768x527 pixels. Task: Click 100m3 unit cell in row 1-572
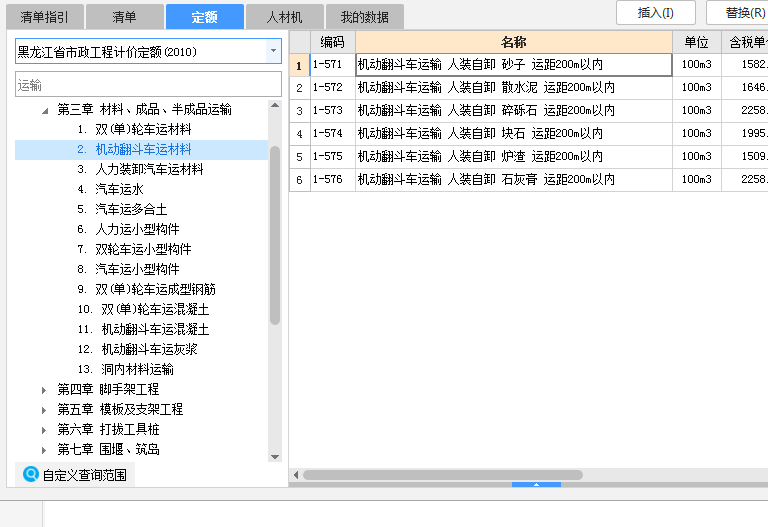(x=696, y=88)
